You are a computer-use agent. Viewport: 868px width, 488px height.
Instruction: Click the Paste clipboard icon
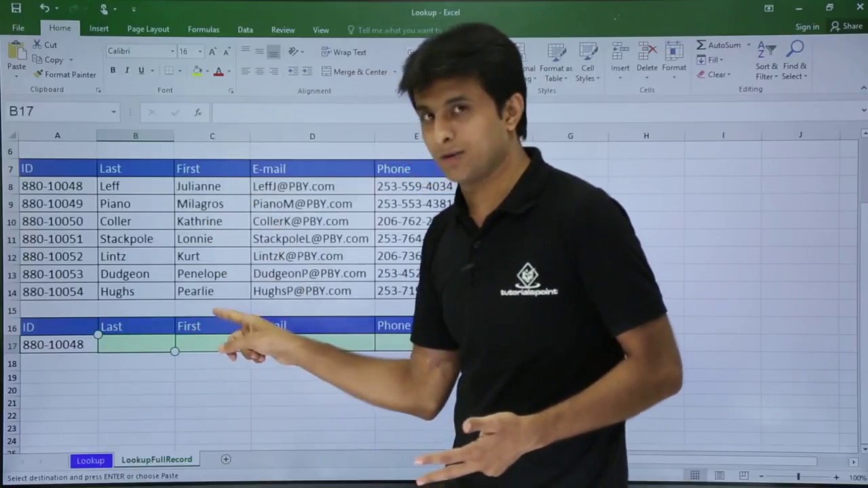point(16,51)
